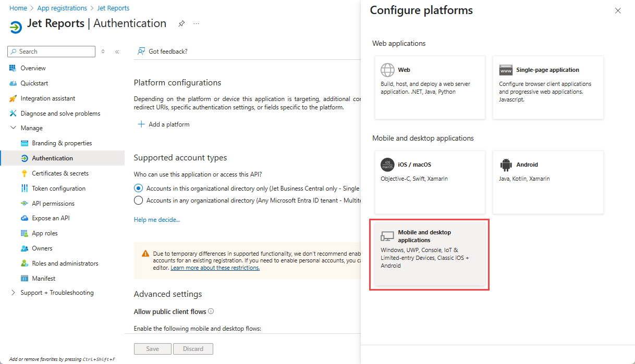The width and height of the screenshot is (635, 364).
Task: Click the Manifest icon
Action: click(25, 279)
